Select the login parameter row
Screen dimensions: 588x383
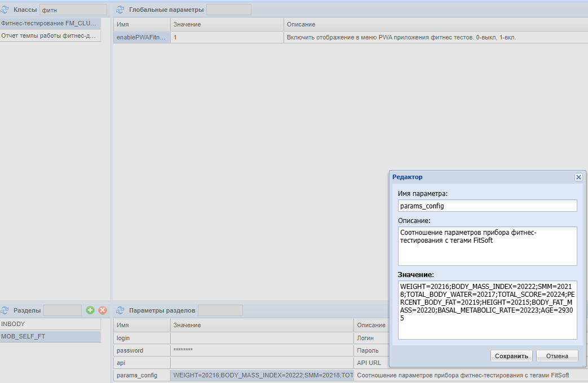(x=251, y=338)
